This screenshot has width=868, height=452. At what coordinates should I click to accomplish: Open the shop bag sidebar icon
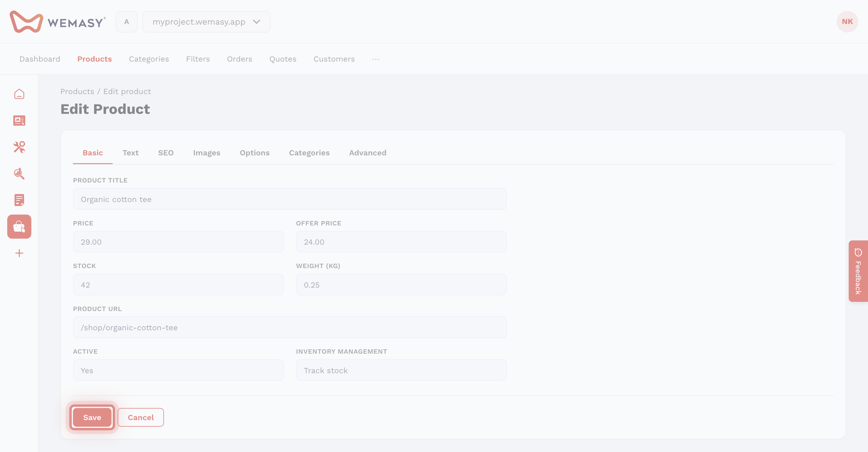point(19,227)
